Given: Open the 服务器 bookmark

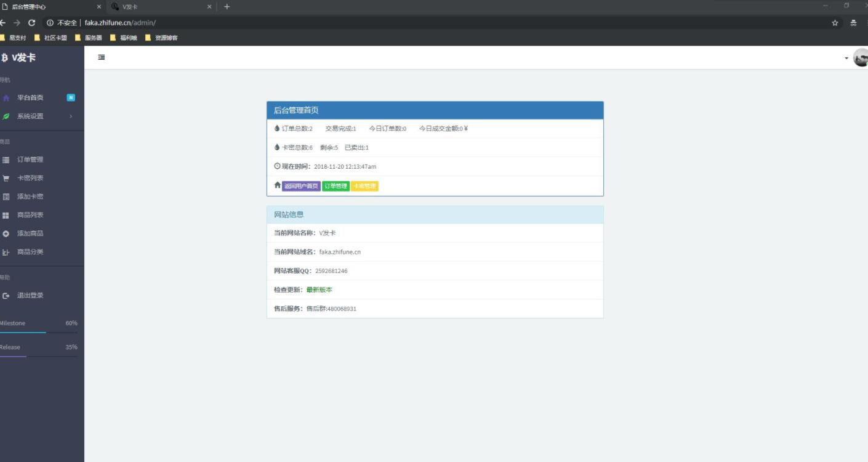Looking at the screenshot, I should (89, 38).
